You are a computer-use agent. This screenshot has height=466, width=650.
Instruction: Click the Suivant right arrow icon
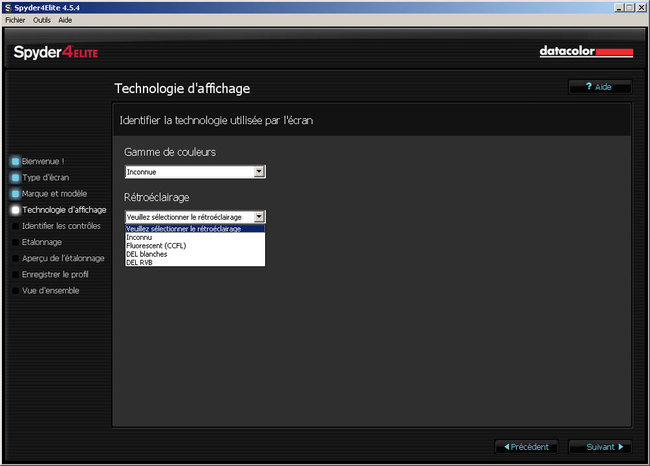(621, 447)
